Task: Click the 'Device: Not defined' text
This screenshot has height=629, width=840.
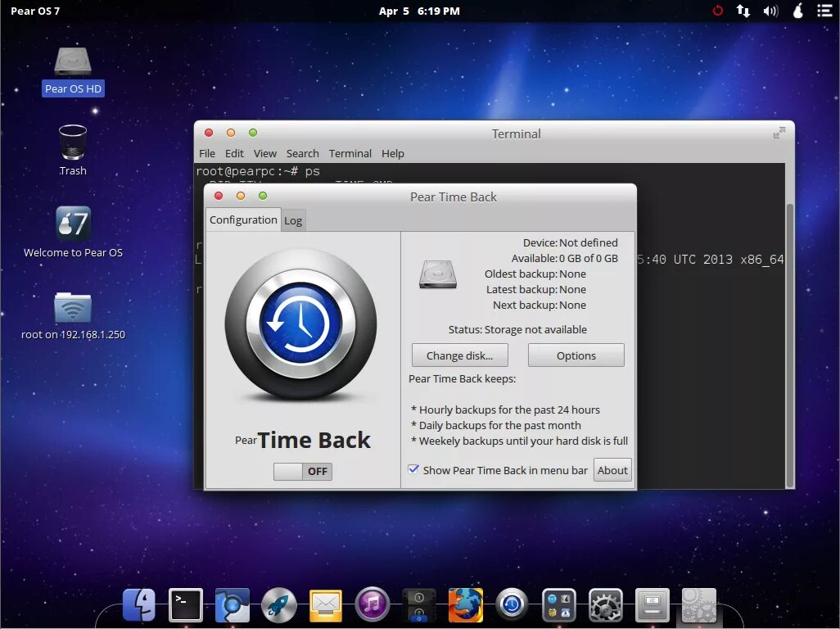Action: (x=570, y=242)
